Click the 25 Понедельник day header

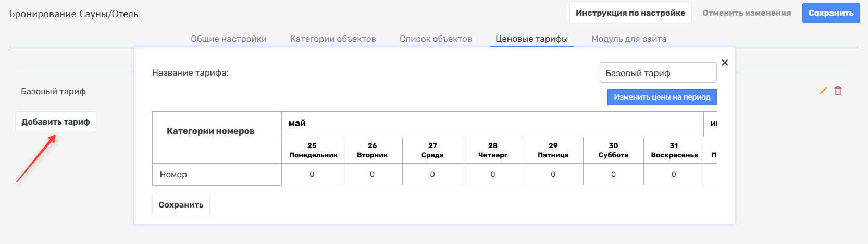coord(312,150)
